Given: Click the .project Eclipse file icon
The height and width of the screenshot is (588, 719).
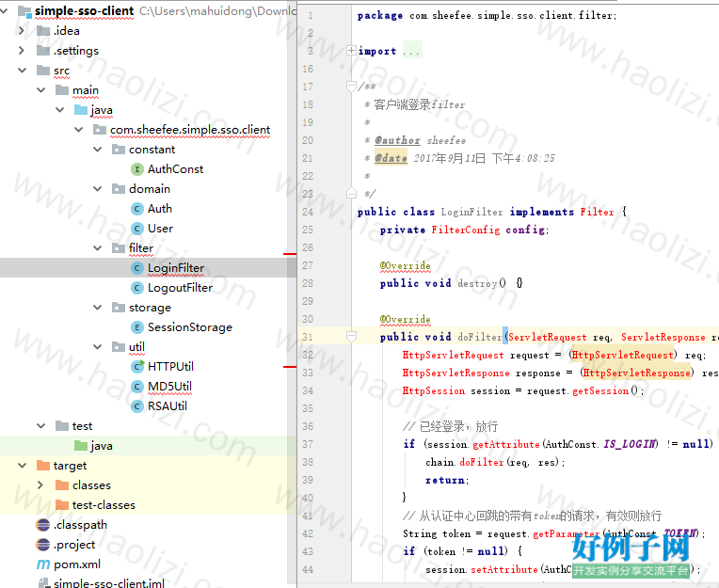Looking at the screenshot, I should [42, 545].
